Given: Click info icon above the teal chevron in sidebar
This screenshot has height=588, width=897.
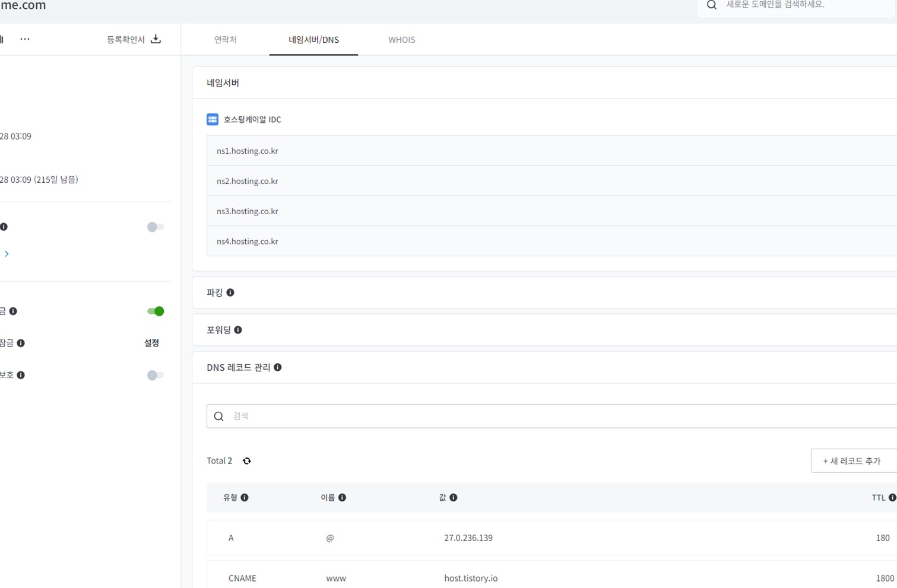Looking at the screenshot, I should (4, 227).
